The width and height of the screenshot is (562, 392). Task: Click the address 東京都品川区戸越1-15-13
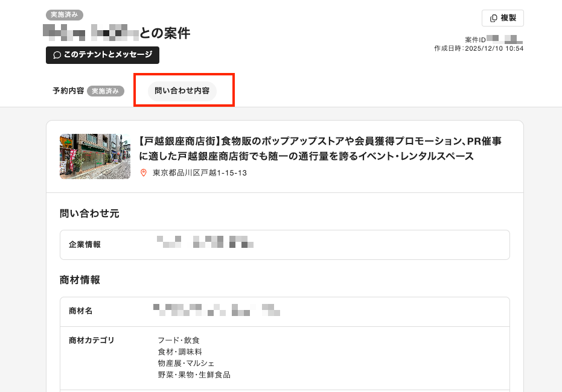(x=200, y=173)
